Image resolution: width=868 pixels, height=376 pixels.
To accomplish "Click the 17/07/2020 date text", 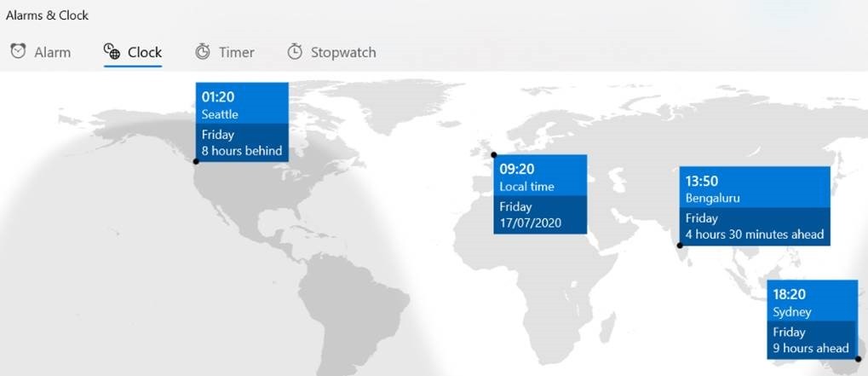I will [529, 223].
